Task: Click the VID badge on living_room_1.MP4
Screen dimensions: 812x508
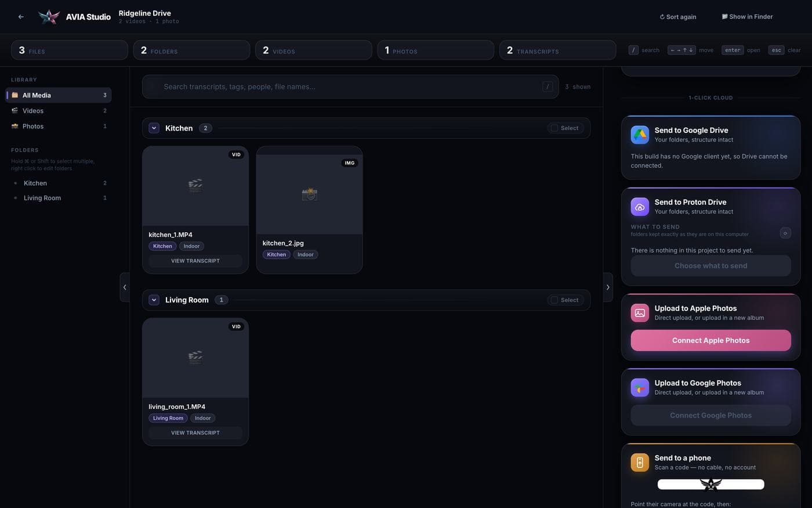Action: click(236, 326)
